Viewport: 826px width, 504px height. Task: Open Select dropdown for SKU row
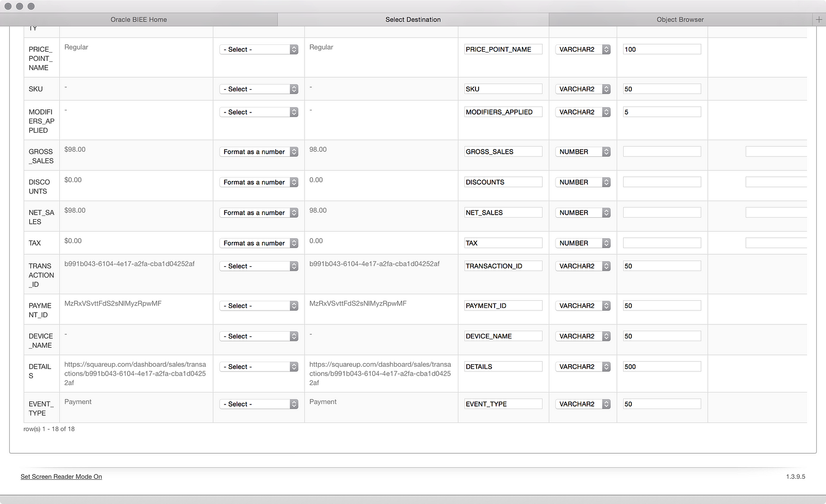[259, 89]
